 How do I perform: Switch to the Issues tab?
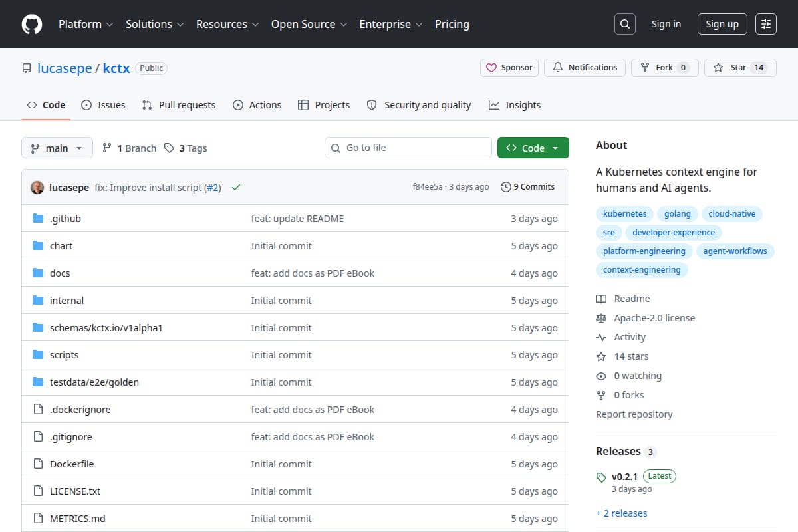[103, 105]
